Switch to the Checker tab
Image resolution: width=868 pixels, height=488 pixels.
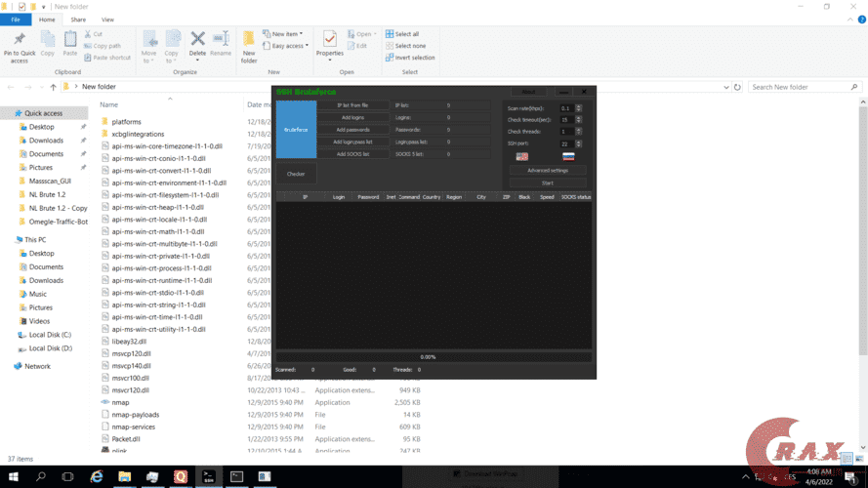296,174
